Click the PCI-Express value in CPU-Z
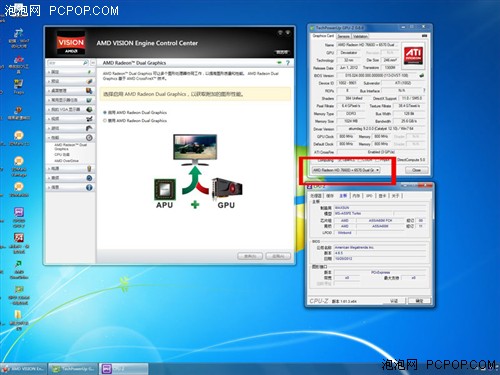Screen dimensions: 500x375 (x=380, y=272)
